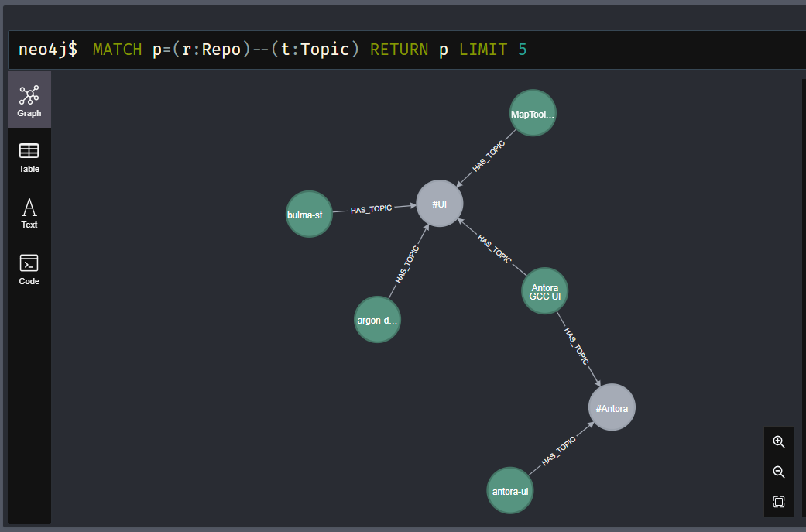Zoom in on the graph

click(x=778, y=442)
